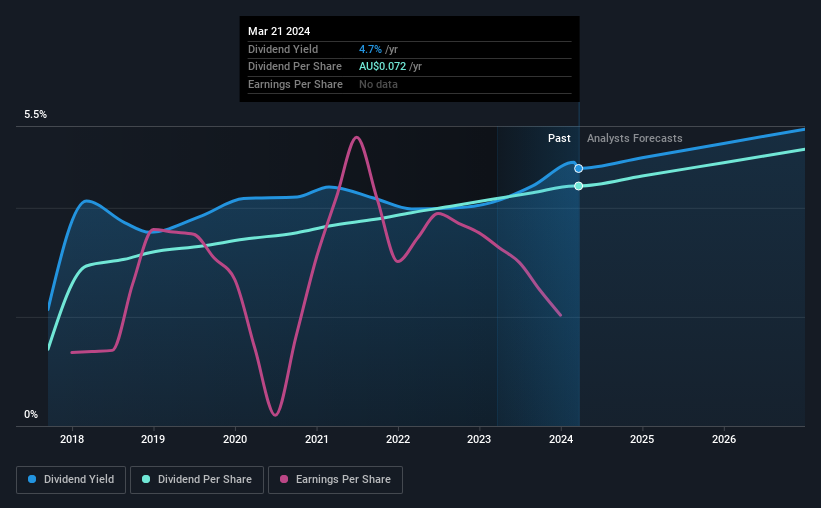821x508 pixels.
Task: Click the 2018 x-axis label
Action: [x=72, y=439]
